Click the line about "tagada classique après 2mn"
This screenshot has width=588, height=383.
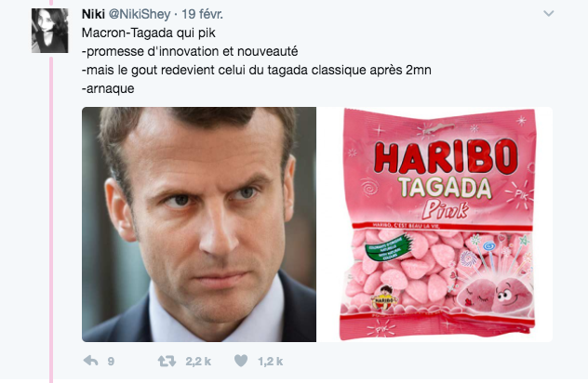(257, 70)
